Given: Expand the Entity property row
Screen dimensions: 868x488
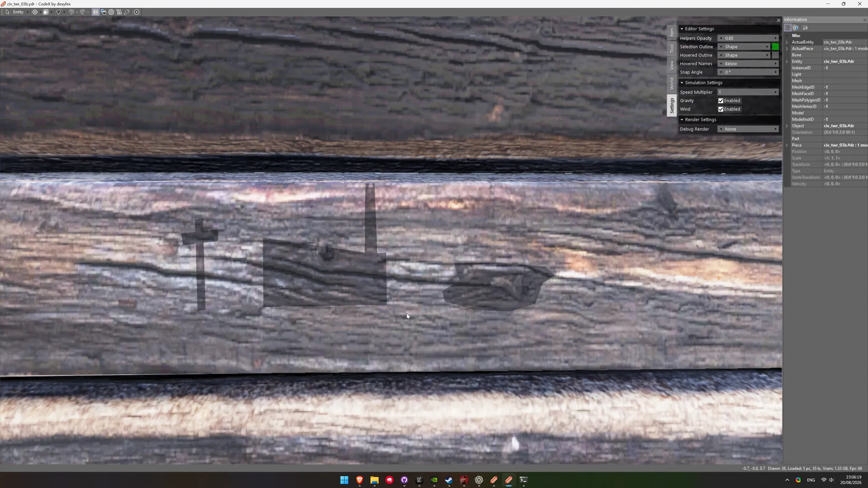Looking at the screenshot, I should pyautogui.click(x=787, y=61).
